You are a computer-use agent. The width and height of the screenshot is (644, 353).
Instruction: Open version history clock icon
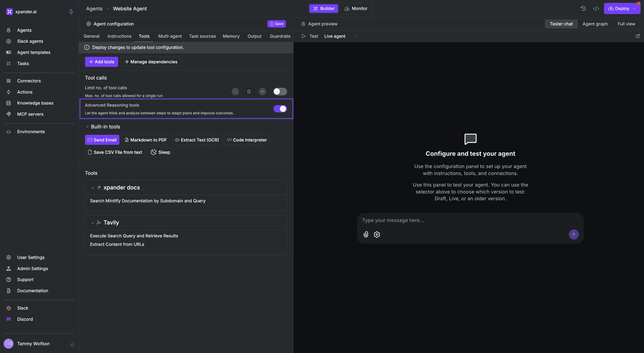(x=583, y=8)
